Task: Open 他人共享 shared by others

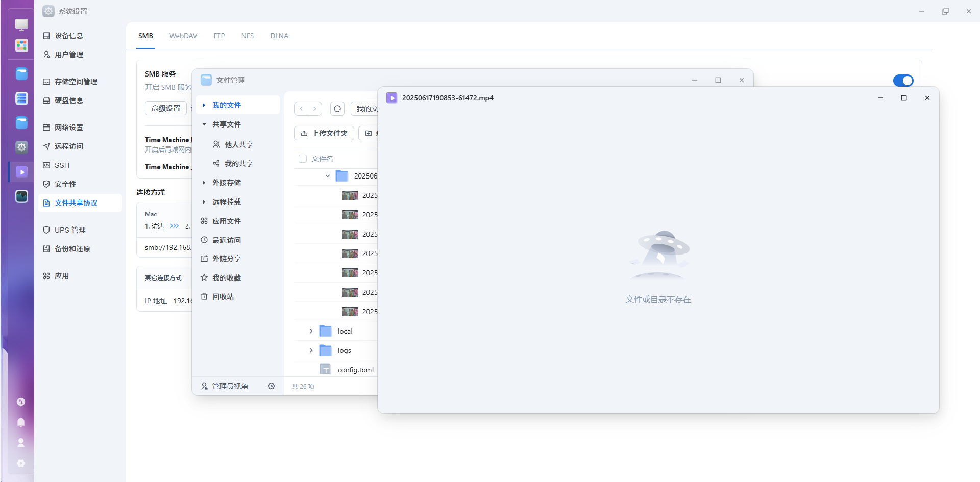Action: click(x=238, y=145)
